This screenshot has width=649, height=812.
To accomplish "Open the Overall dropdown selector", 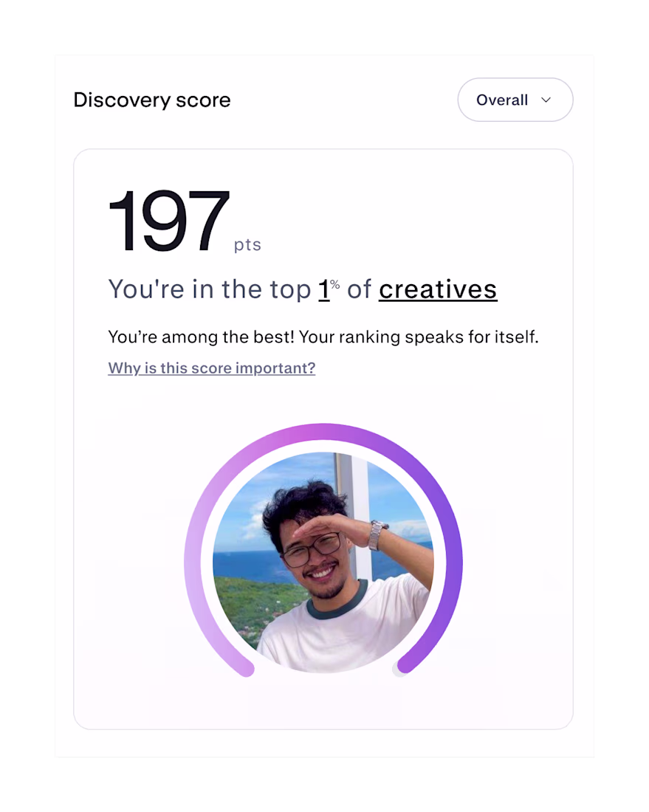I will pyautogui.click(x=515, y=100).
